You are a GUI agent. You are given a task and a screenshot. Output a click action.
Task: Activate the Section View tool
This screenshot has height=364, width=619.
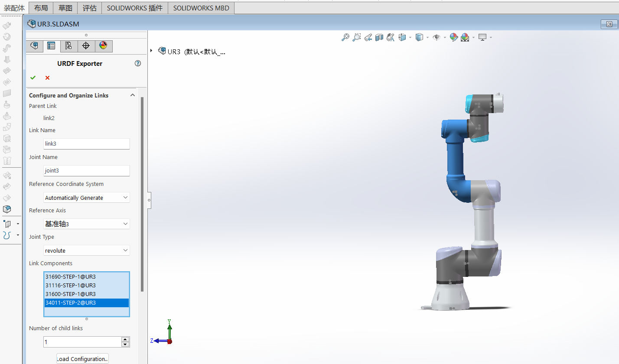(x=379, y=37)
